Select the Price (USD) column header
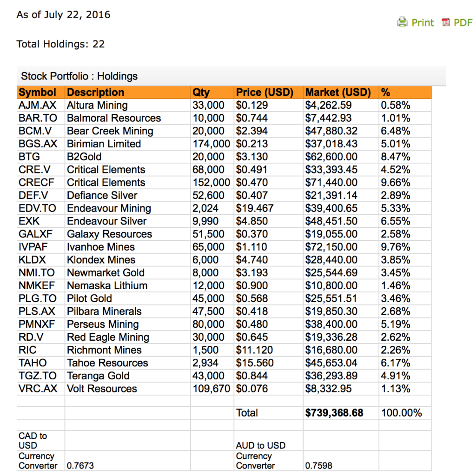 [264, 92]
